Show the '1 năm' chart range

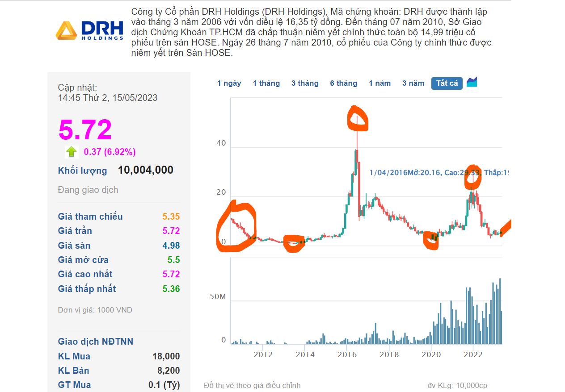(380, 83)
